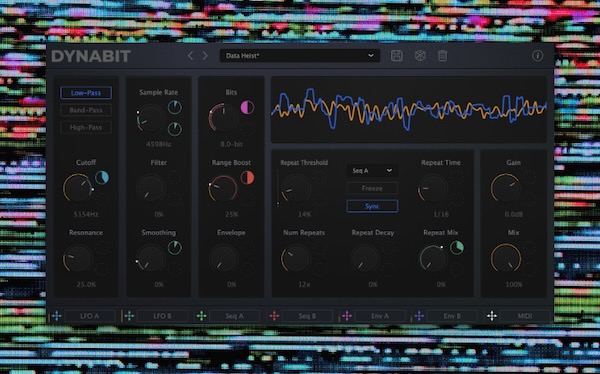Image resolution: width=600 pixels, height=374 pixels.
Task: Click the magenta modulation amount dial beside Bits
Action: tap(247, 107)
